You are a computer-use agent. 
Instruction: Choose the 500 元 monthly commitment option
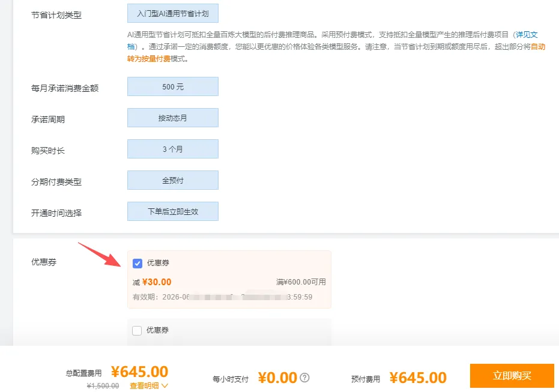(173, 86)
